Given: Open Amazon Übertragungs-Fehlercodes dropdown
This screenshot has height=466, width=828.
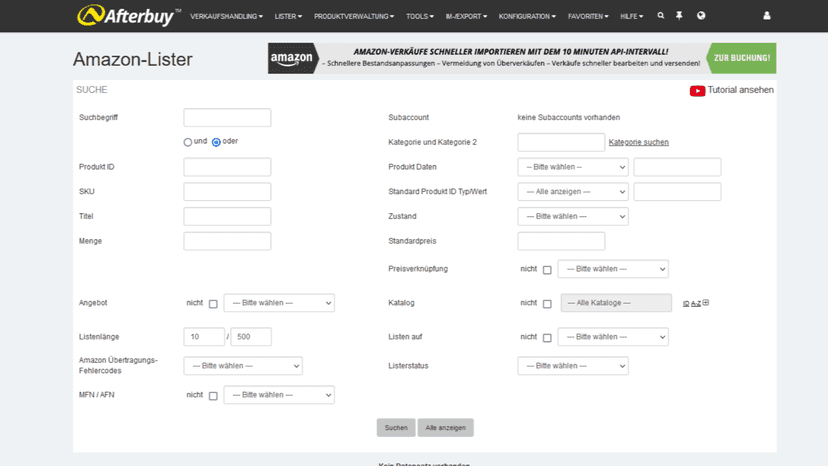Looking at the screenshot, I should pos(243,366).
